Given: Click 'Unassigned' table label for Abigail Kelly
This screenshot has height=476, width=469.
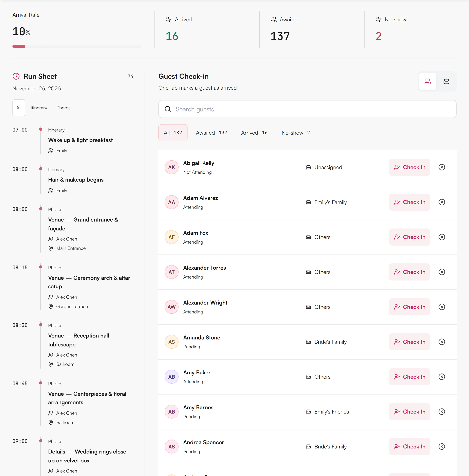Looking at the screenshot, I should pyautogui.click(x=328, y=167).
